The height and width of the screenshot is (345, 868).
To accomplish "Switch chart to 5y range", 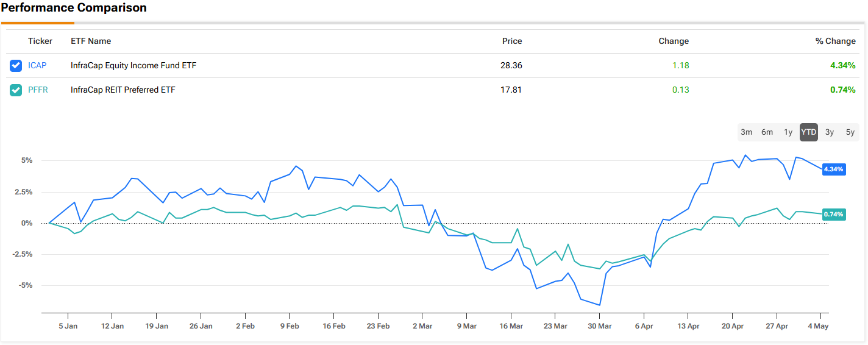I will 850,132.
